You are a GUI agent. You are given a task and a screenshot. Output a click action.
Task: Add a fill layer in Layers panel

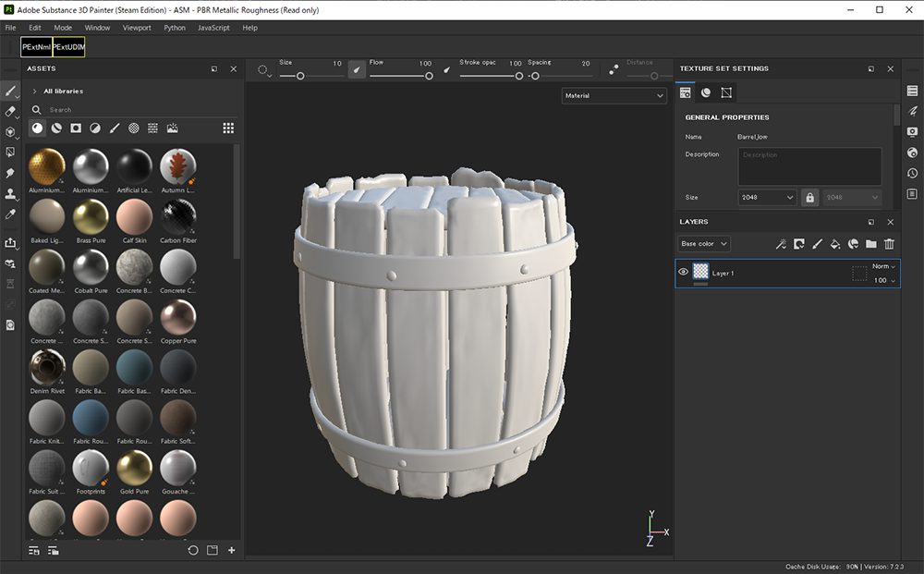click(835, 244)
